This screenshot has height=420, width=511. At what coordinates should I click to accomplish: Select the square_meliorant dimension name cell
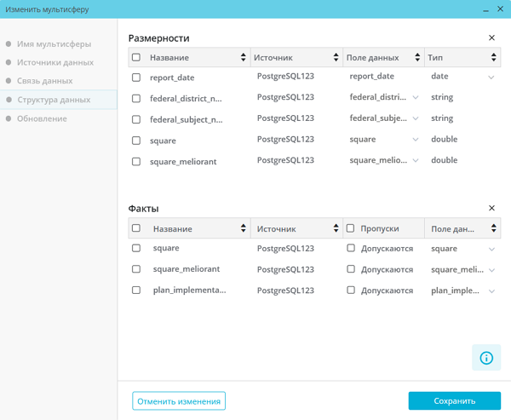184,160
